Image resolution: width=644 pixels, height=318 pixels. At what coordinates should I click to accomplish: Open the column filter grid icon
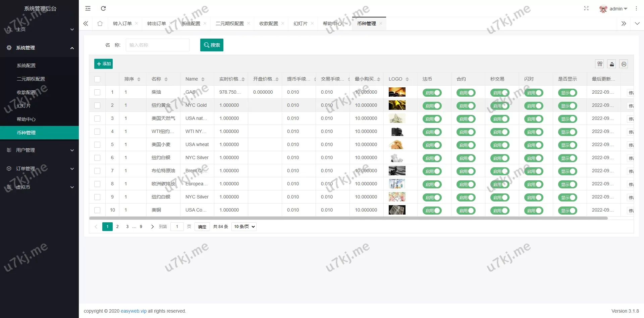(600, 64)
